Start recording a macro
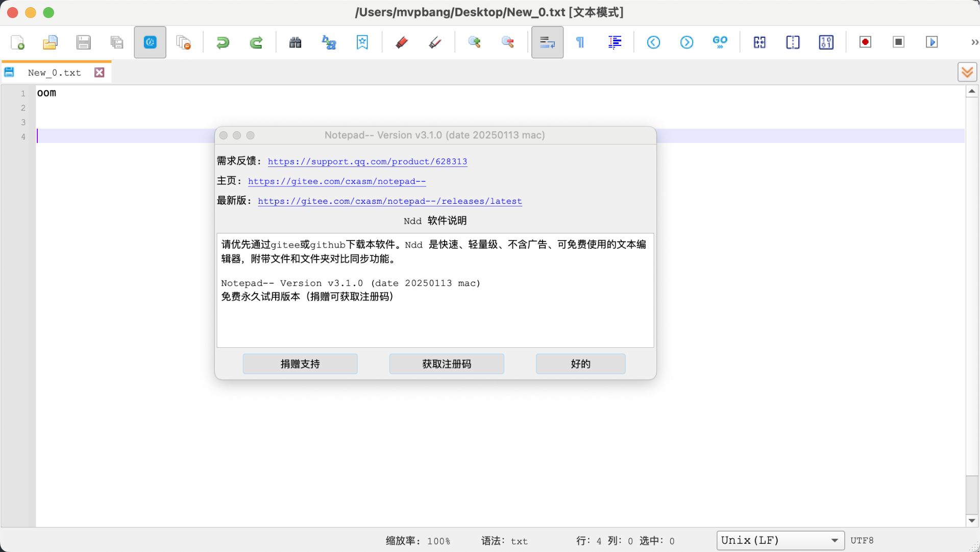 click(865, 42)
